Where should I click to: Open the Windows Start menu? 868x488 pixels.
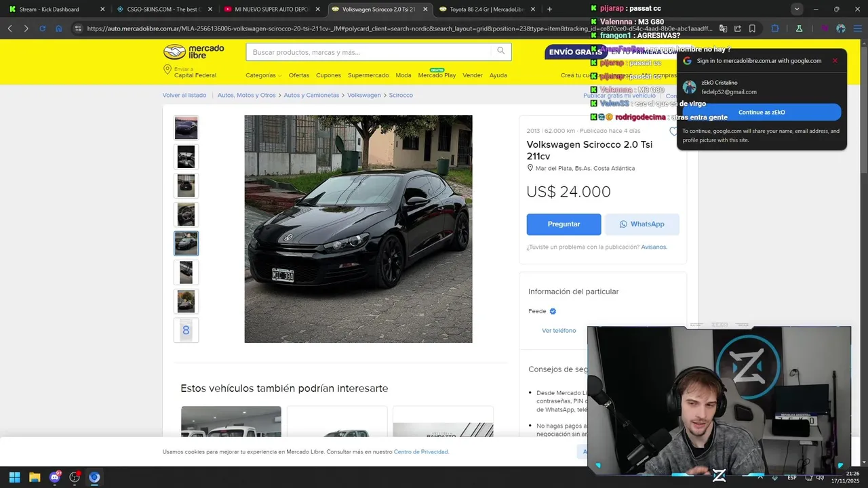(x=14, y=477)
